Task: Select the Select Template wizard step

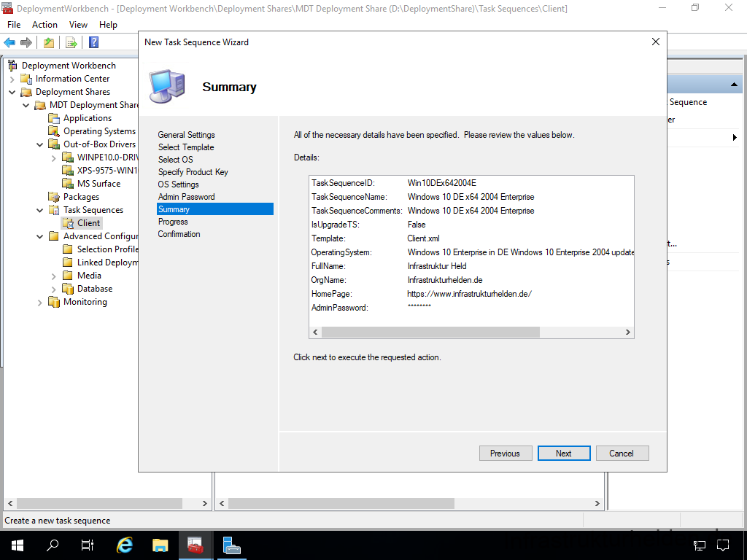Action: point(186,147)
